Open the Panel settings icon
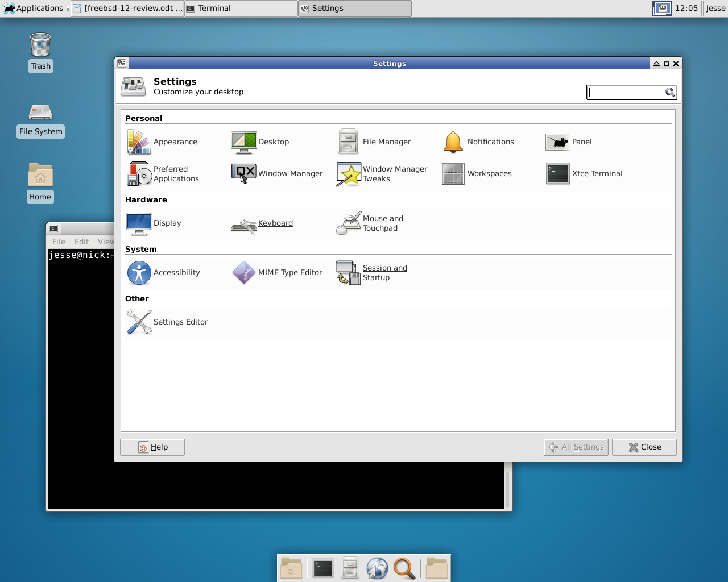The image size is (728, 582). pyautogui.click(x=557, y=142)
